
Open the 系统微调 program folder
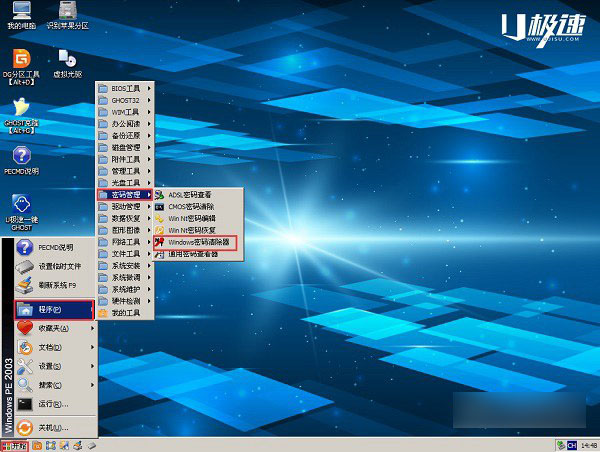tap(125, 277)
